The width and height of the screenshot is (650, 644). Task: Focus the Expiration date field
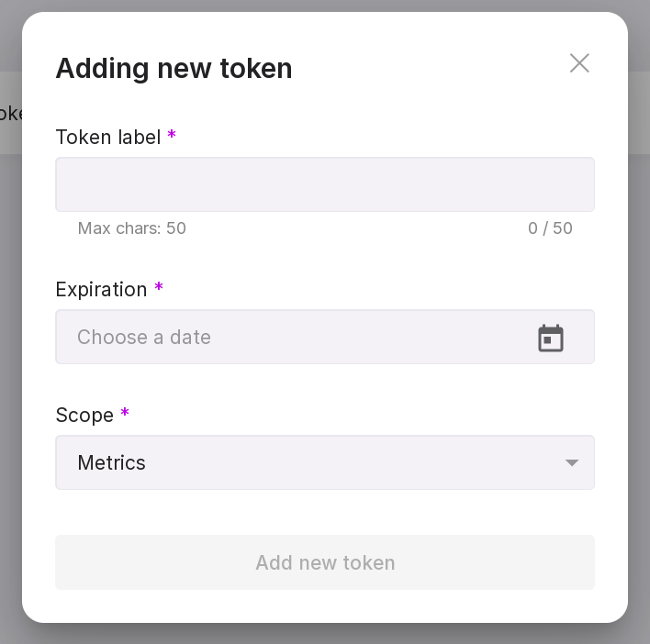(x=294, y=338)
